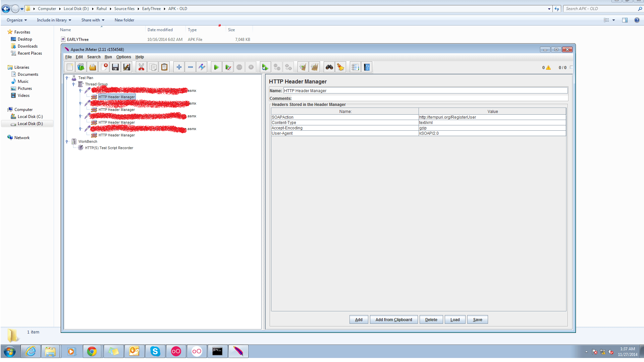Launch Google Chrome from the taskbar
The width and height of the screenshot is (644, 362).
[92, 351]
